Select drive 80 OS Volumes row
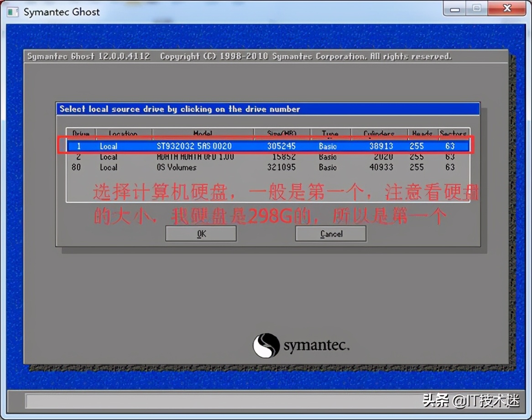 click(x=268, y=167)
